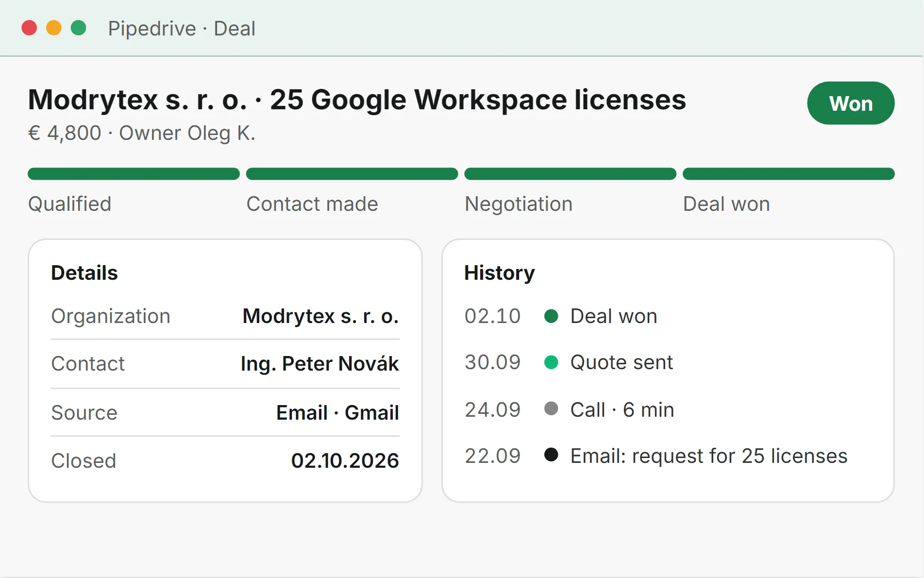This screenshot has height=578, width=924.
Task: Click the History card heading
Action: (x=500, y=273)
